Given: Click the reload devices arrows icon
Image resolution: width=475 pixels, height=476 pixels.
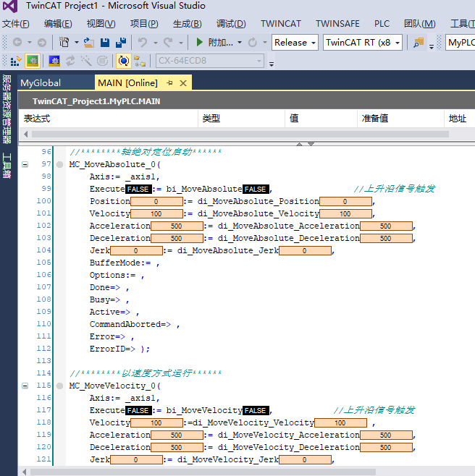Looking at the screenshot, I should 70,61.
